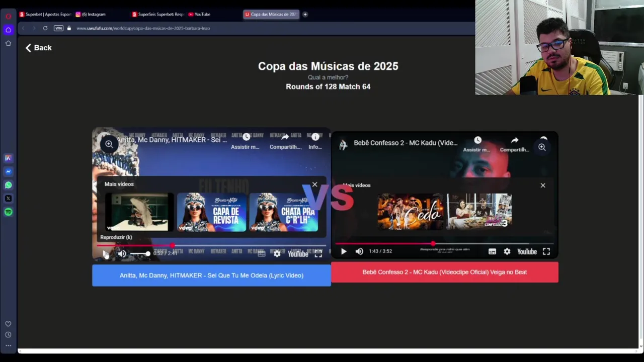The width and height of the screenshot is (644, 362).
Task: Open WhatsApp from the sidebar
Action: click(8, 185)
